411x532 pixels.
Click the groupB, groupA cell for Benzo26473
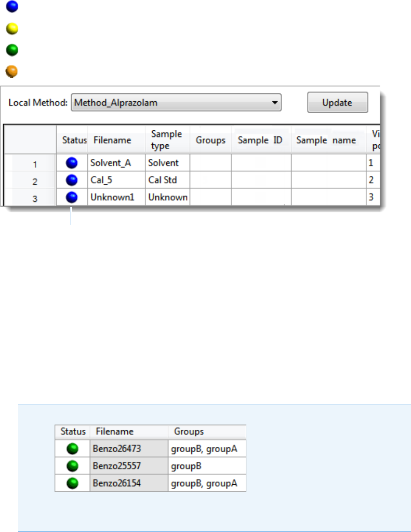click(207, 448)
